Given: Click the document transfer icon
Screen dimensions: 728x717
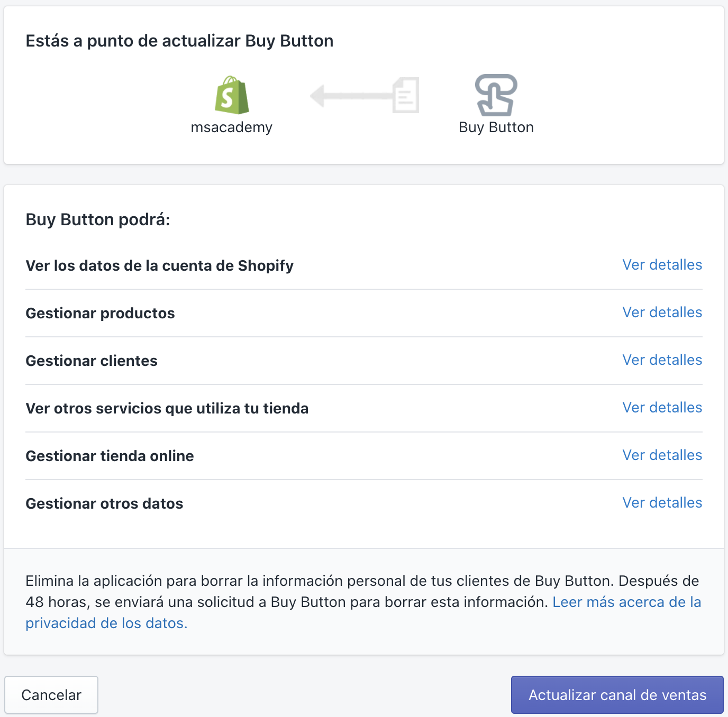Looking at the screenshot, I should pos(406,95).
